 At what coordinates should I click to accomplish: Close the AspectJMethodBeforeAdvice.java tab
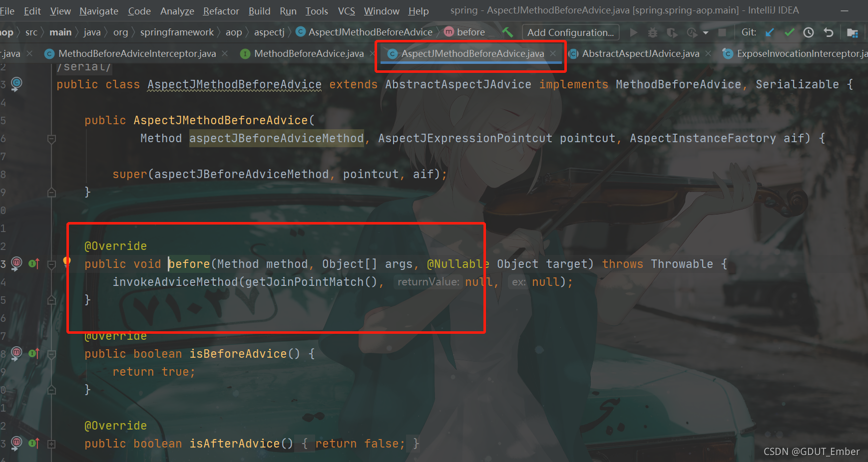[553, 53]
